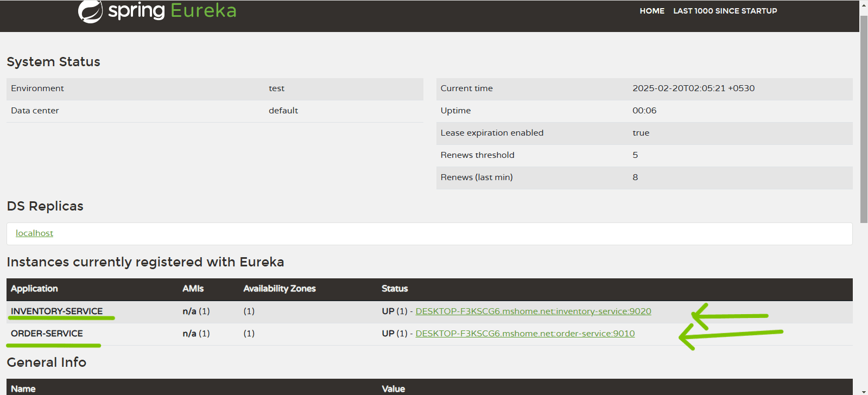
Task: Open the localhost replica link
Action: coord(34,233)
